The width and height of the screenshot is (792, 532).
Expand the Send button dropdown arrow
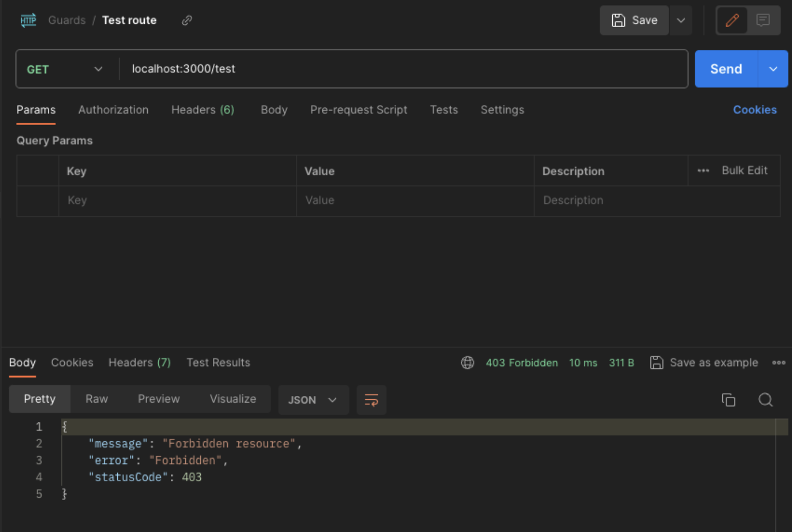(x=773, y=69)
